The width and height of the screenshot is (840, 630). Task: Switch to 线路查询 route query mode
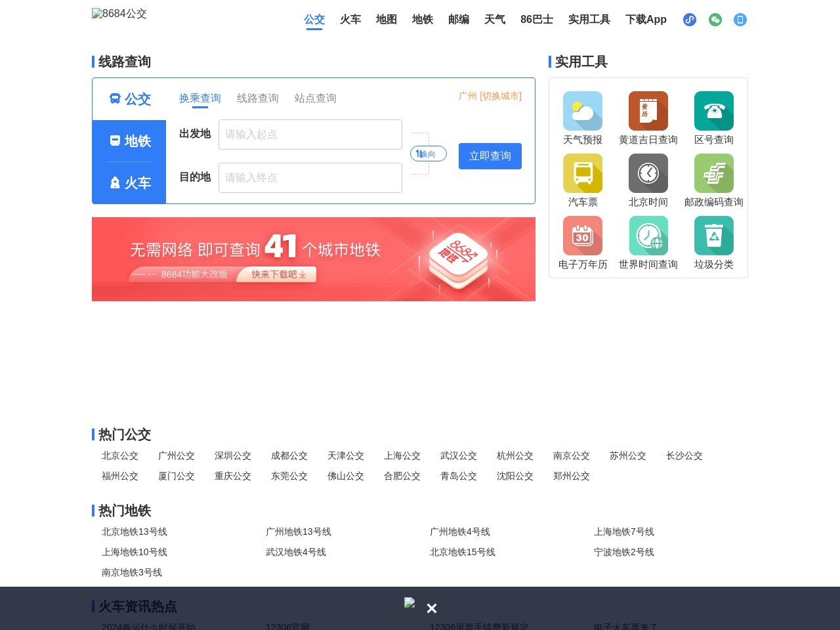[257, 98]
